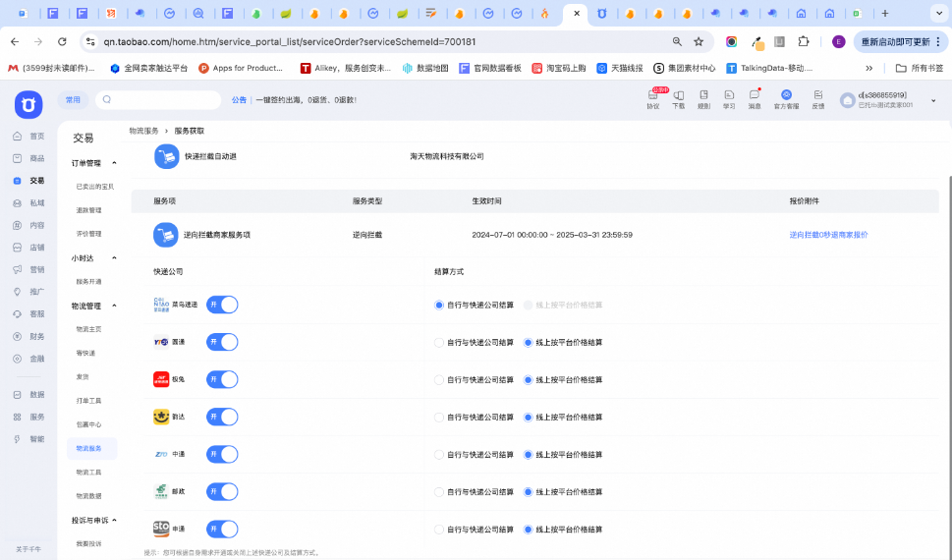
Task: Show hidden bookmarks with the chevron
Action: (x=868, y=68)
